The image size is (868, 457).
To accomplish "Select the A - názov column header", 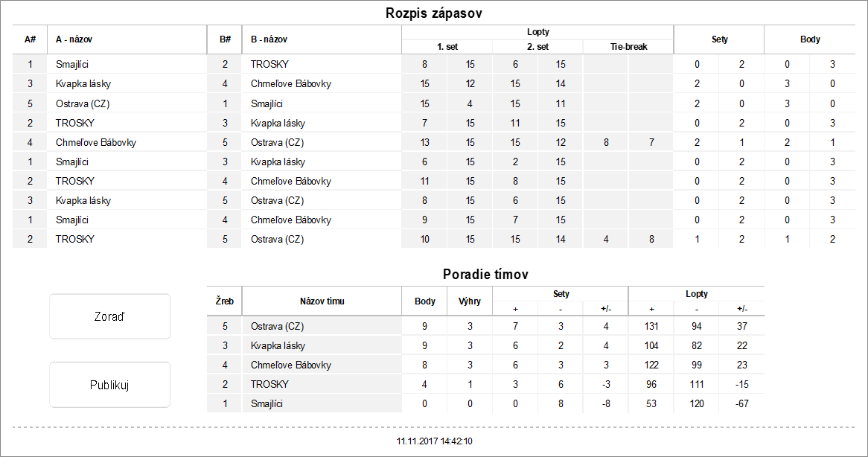I will 74,39.
